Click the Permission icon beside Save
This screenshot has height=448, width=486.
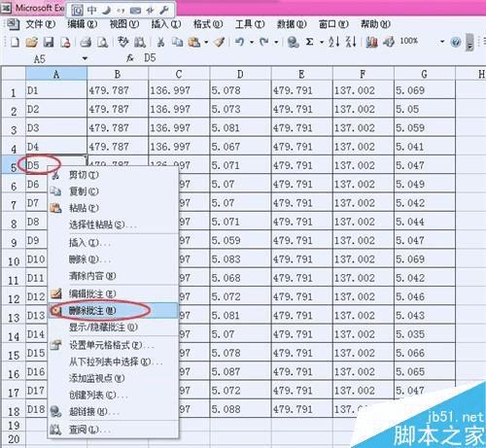pos(65,42)
